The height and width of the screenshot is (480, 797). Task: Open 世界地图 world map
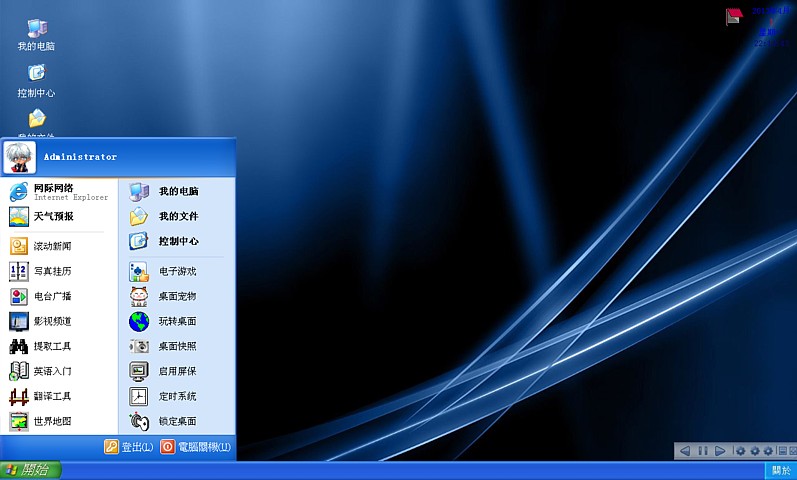[52, 421]
